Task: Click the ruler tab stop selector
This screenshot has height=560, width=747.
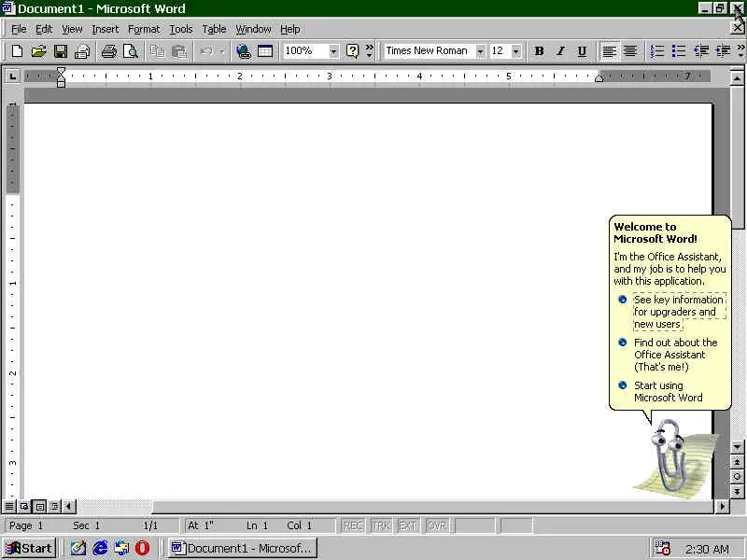Action: click(12, 77)
